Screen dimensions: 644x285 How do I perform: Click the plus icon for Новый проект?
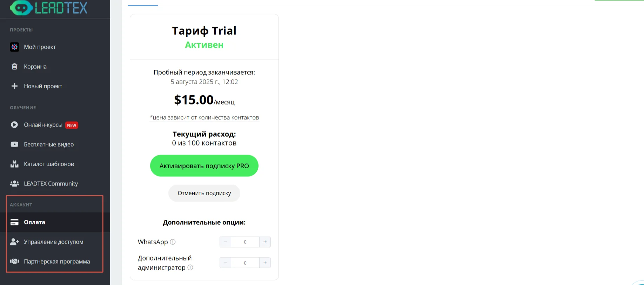point(14,86)
